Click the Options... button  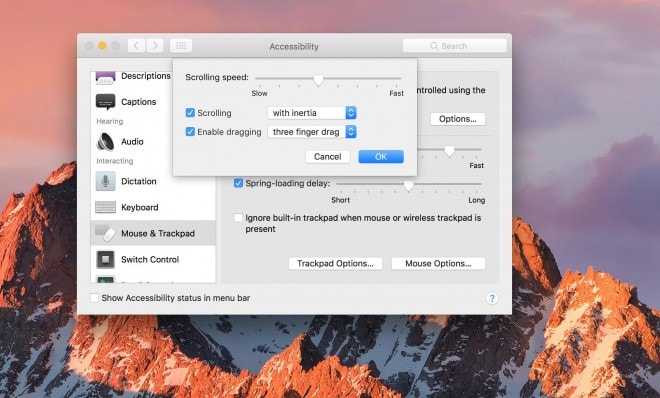[458, 119]
